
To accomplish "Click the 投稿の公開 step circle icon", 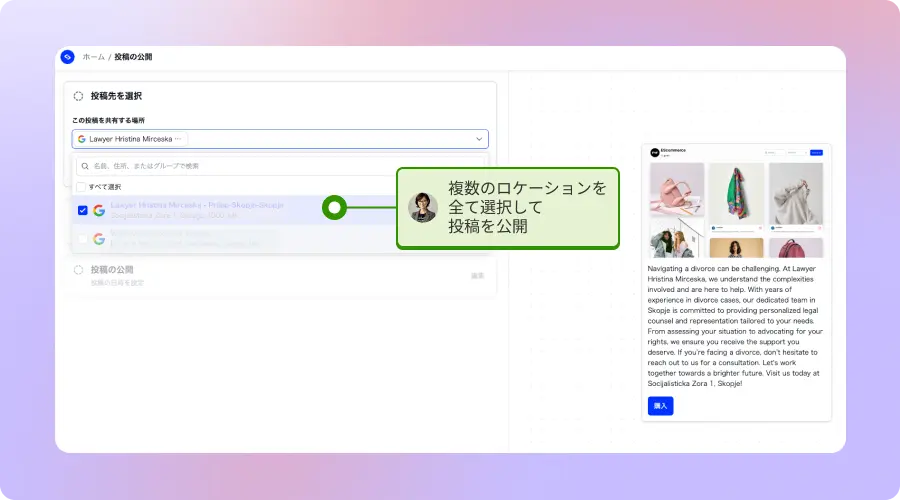I will 78,270.
